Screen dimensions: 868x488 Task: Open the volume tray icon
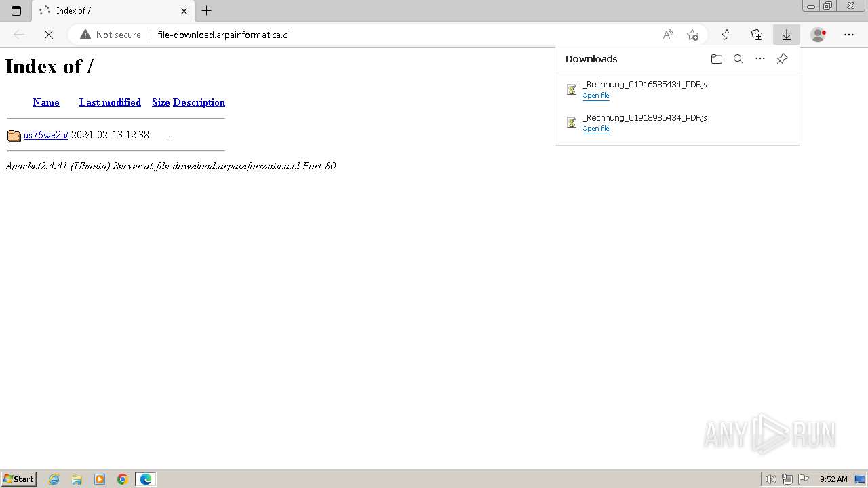[771, 479]
